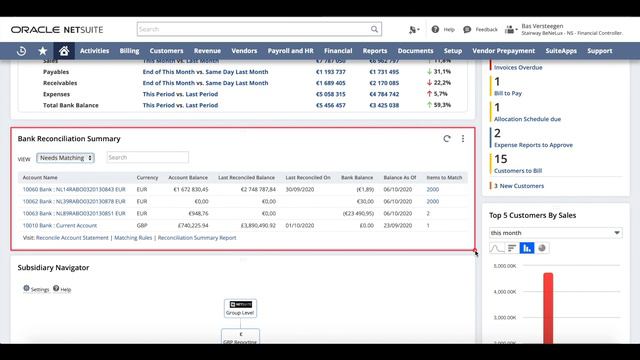Follow the Matching Rules link

point(133,238)
